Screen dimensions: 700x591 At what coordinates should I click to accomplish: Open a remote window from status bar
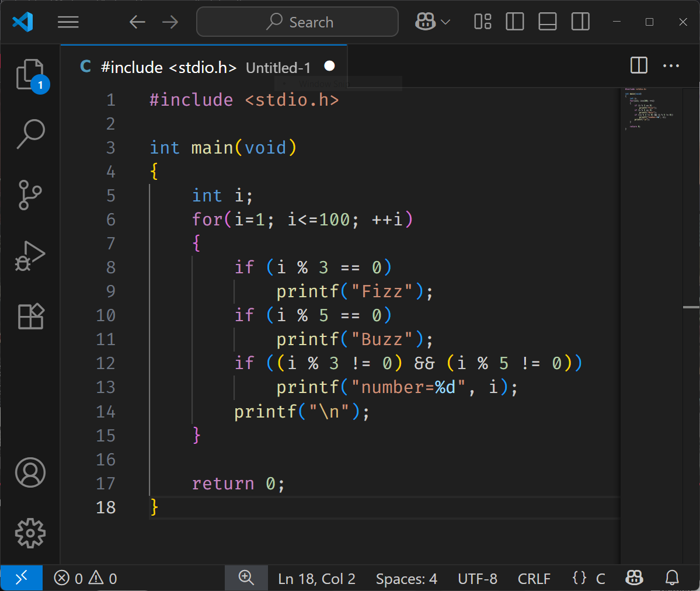tap(22, 578)
